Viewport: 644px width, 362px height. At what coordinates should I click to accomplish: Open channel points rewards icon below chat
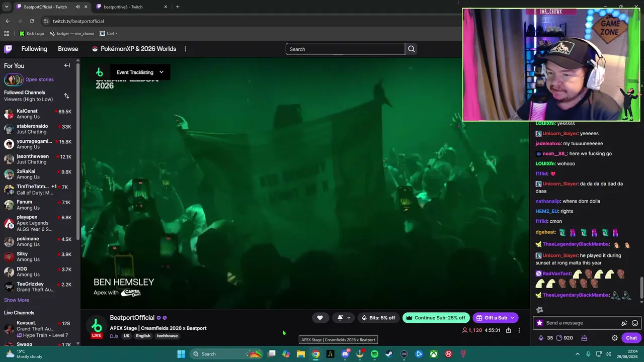coord(559,338)
